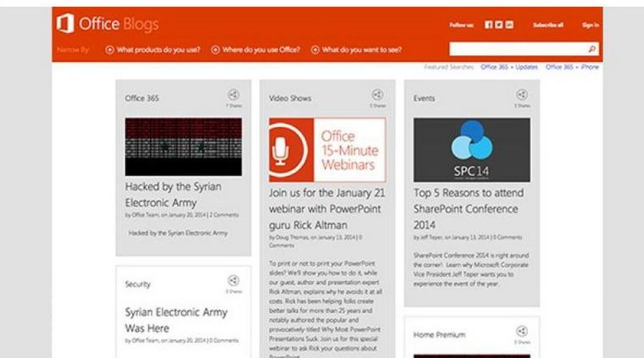Image resolution: width=644 pixels, height=358 pixels.
Task: Open 'Top 5 Reasons to attend SharePoint Conference' post
Action: pos(469,209)
